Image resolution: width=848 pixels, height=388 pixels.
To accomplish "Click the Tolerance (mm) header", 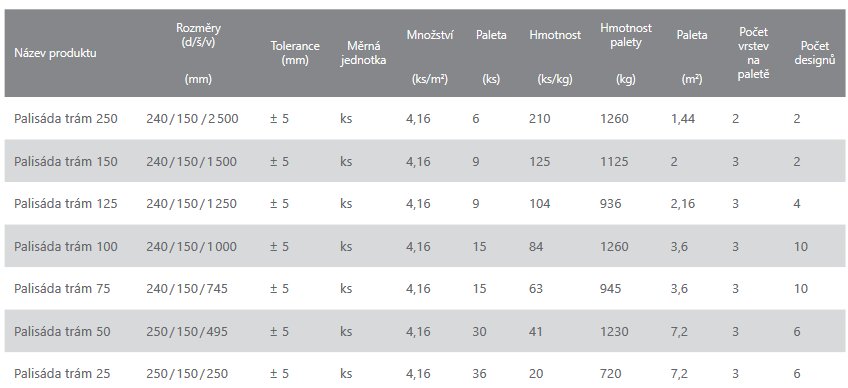I will pyautogui.click(x=295, y=53).
